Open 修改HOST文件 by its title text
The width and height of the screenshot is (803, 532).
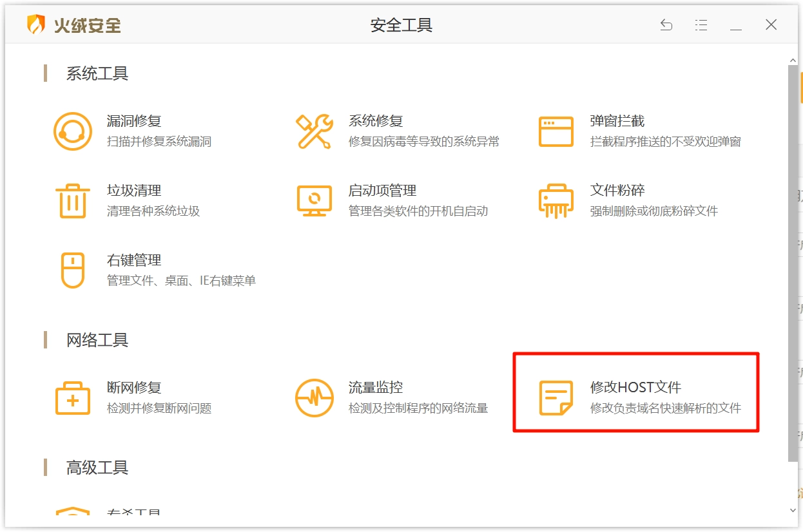pos(636,388)
